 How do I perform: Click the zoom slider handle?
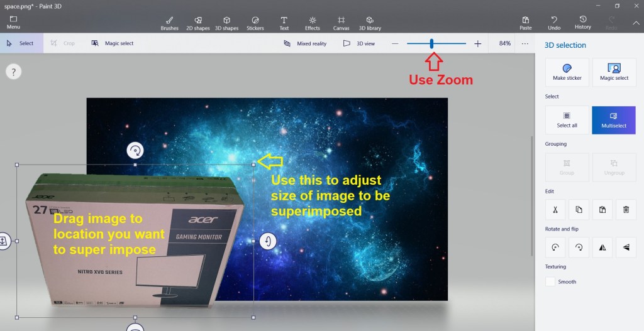click(431, 43)
